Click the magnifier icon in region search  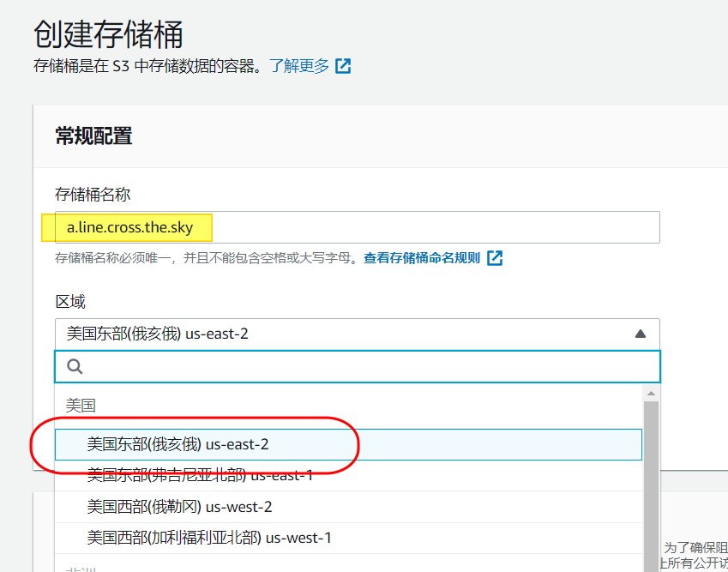coord(75,366)
